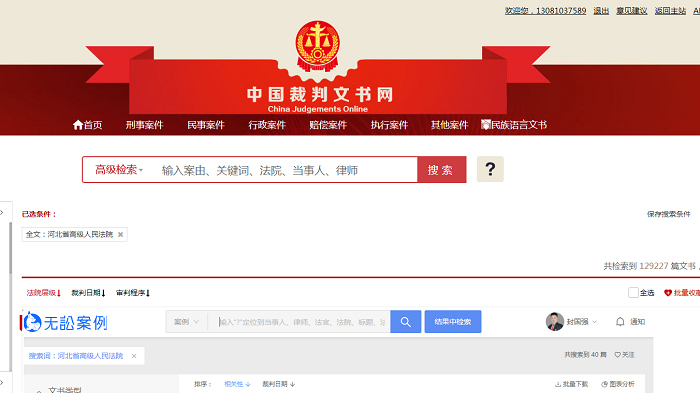The height and width of the screenshot is (393, 700).
Task: Open the 其他案件 other cases tab
Action: (x=450, y=125)
